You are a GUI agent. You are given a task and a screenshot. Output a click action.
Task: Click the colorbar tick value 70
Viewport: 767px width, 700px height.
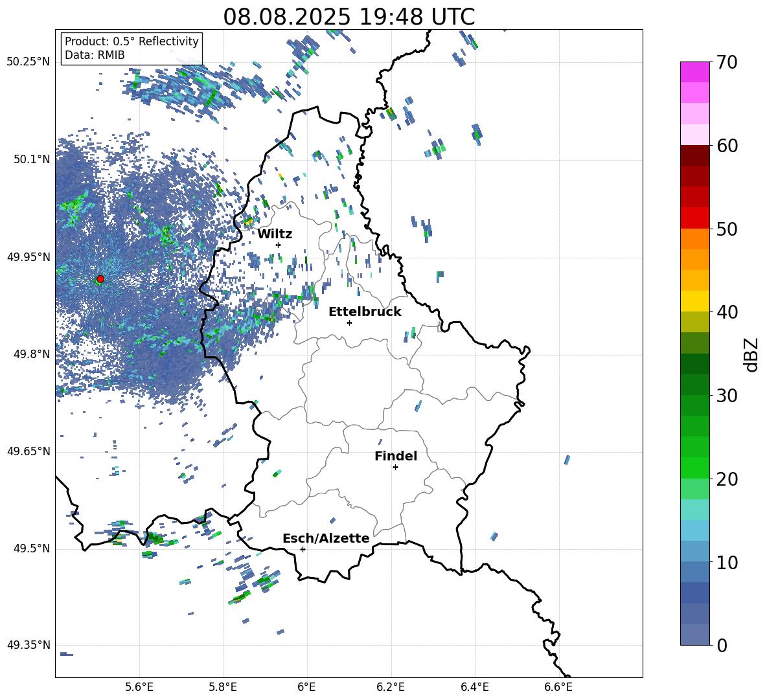tap(727, 63)
